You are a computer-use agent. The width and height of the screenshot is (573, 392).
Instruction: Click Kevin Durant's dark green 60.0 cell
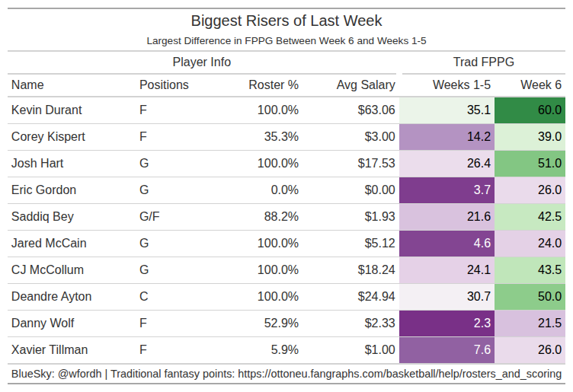[530, 110]
